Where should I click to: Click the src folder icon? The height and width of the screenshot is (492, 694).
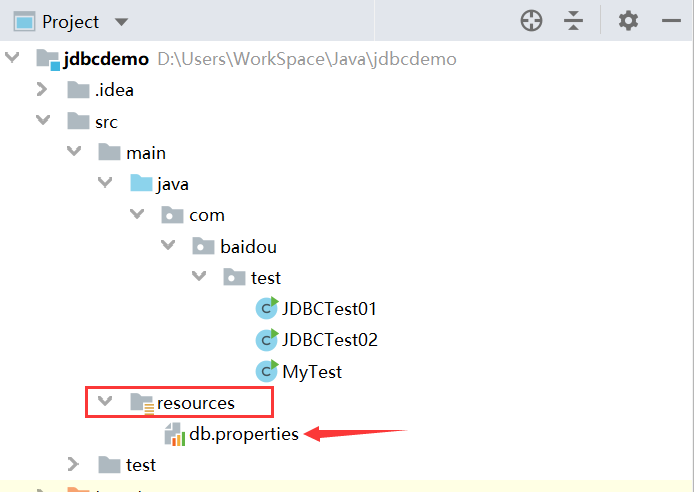[78, 121]
